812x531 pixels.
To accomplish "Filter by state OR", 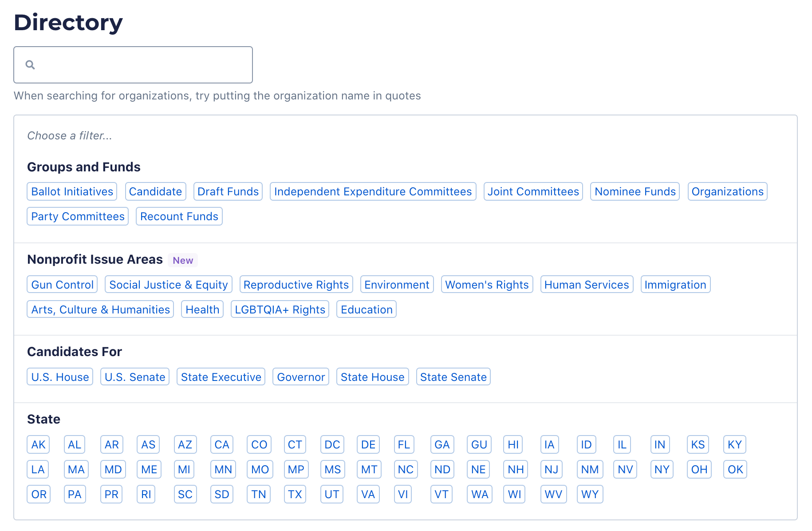I will (39, 494).
